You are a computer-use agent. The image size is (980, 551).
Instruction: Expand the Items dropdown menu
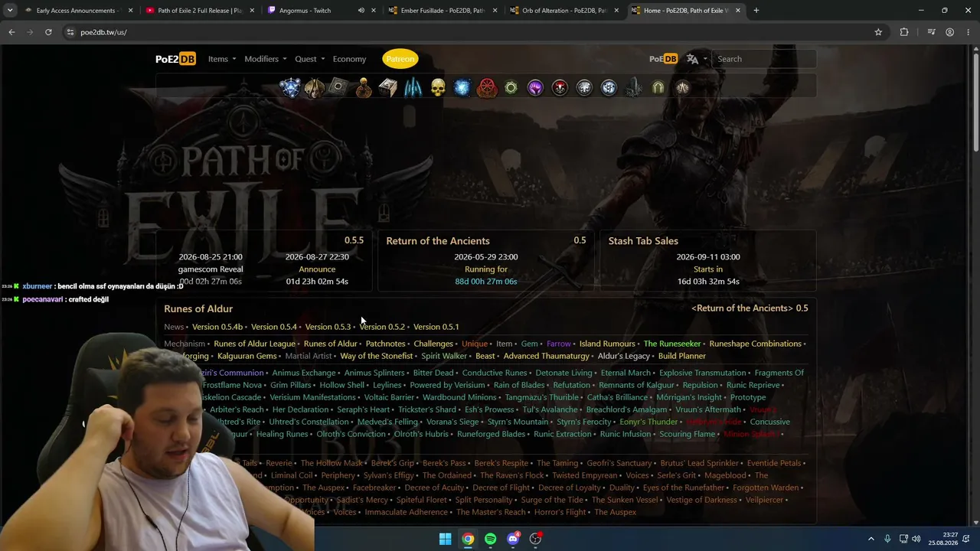(x=222, y=59)
